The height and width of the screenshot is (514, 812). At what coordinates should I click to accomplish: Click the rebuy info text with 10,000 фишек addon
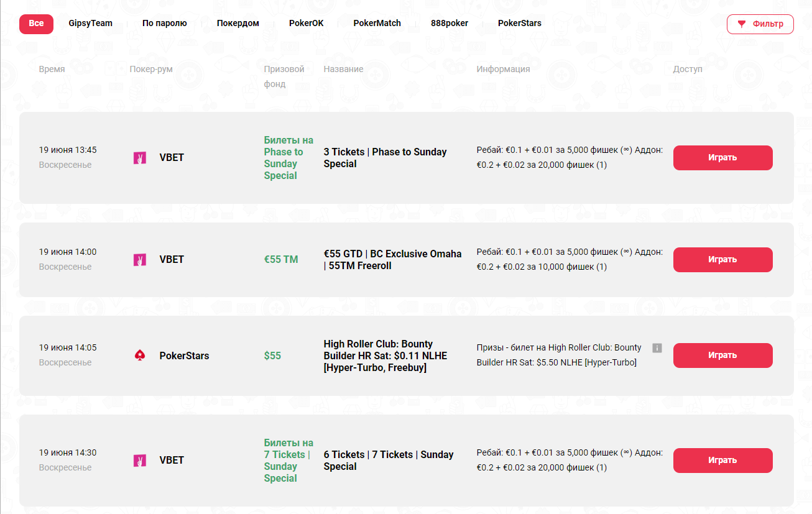point(570,260)
